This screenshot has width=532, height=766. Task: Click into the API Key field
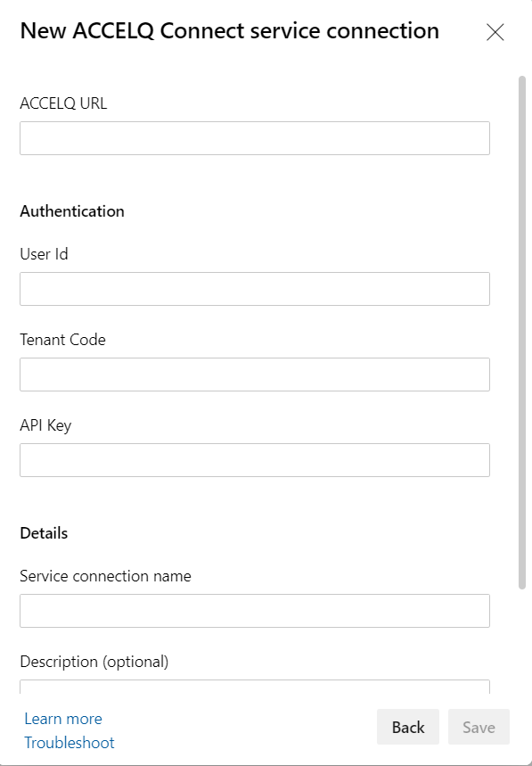point(255,460)
